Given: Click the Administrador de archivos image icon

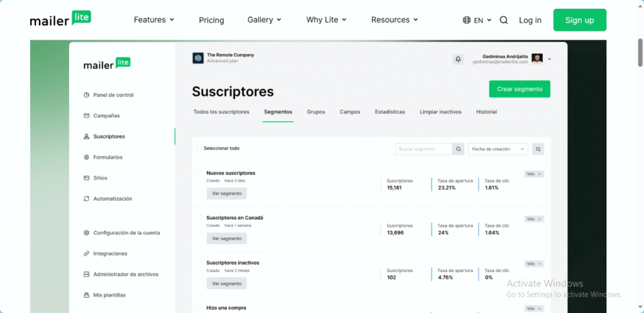Looking at the screenshot, I should coord(86,275).
